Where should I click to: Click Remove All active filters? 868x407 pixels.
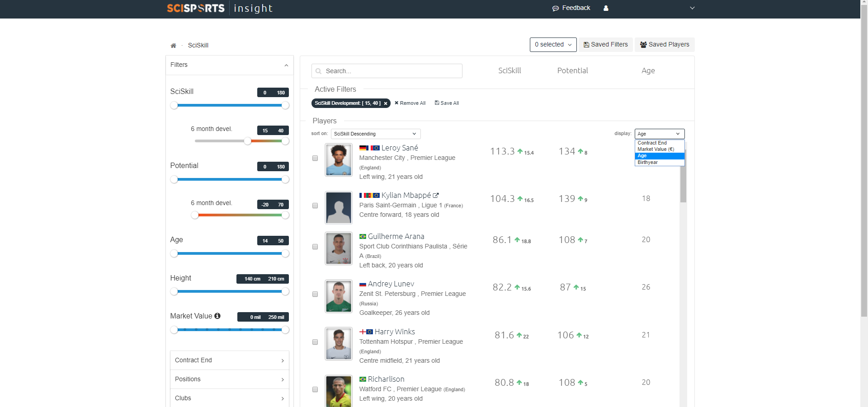coord(410,103)
